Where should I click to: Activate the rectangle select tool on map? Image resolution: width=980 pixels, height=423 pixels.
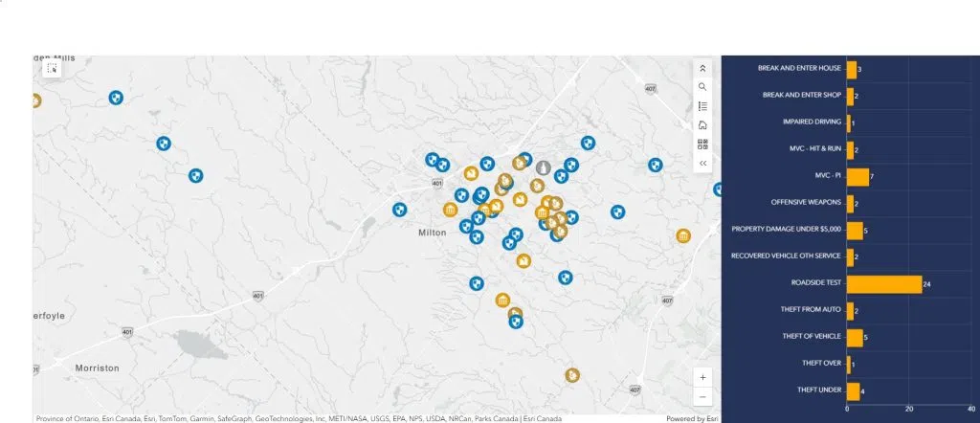52,69
